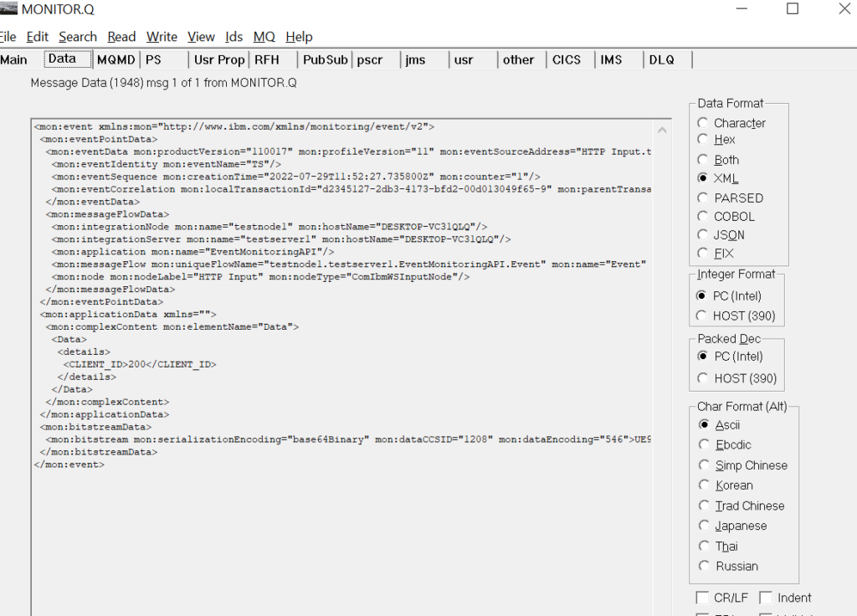Open the Read menu
Viewport: 857px width, 616px height.
tap(121, 37)
